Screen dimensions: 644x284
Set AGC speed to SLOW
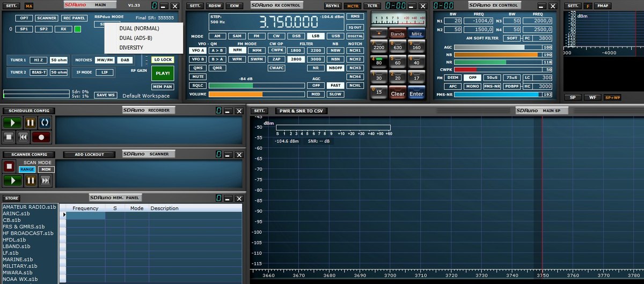click(x=335, y=94)
